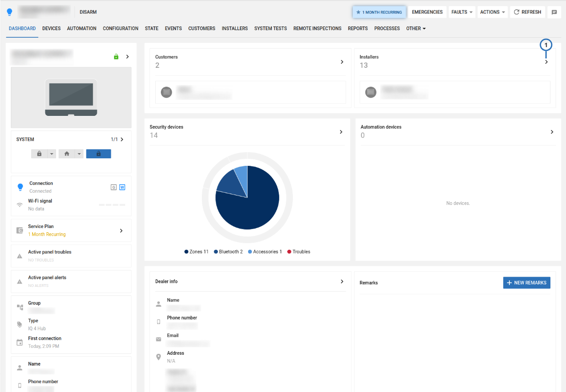Open the remarks chat icon in the header
This screenshot has height=392, width=566.
tap(554, 12)
